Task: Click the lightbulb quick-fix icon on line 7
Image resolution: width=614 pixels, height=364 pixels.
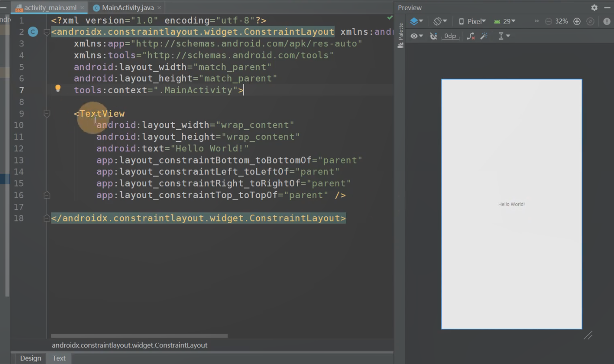Action: [x=58, y=88]
